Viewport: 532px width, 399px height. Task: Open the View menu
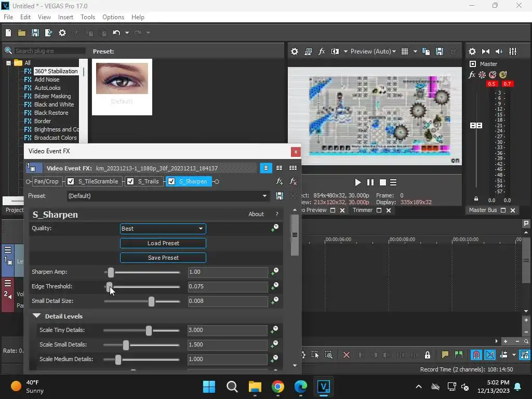point(44,17)
